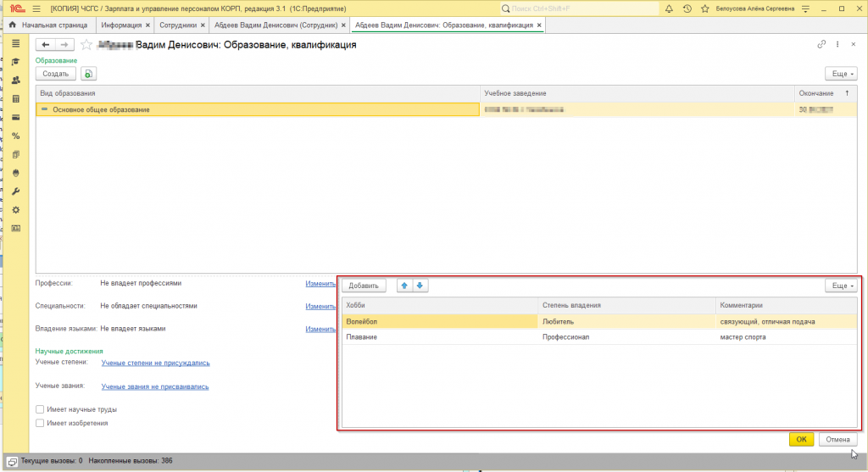The height and width of the screenshot is (472, 868).
Task: Close the 'Информация' tab
Action: (147, 25)
